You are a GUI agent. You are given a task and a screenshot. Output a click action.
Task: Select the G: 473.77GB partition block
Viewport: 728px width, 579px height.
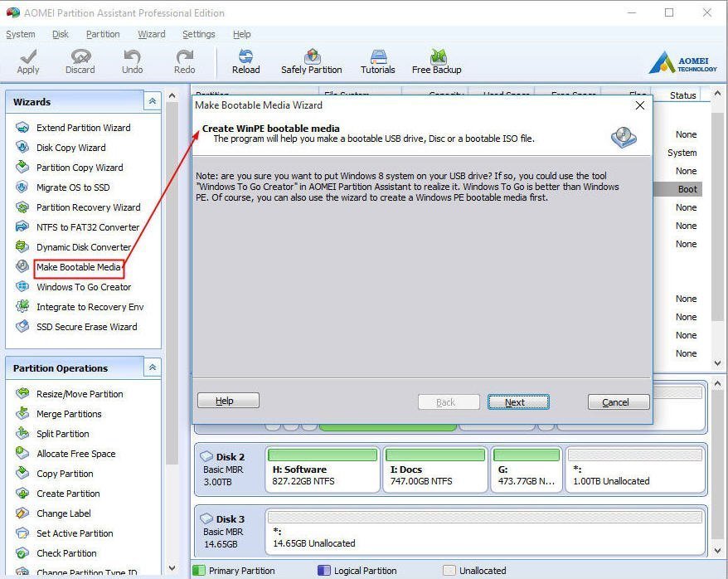click(x=527, y=470)
